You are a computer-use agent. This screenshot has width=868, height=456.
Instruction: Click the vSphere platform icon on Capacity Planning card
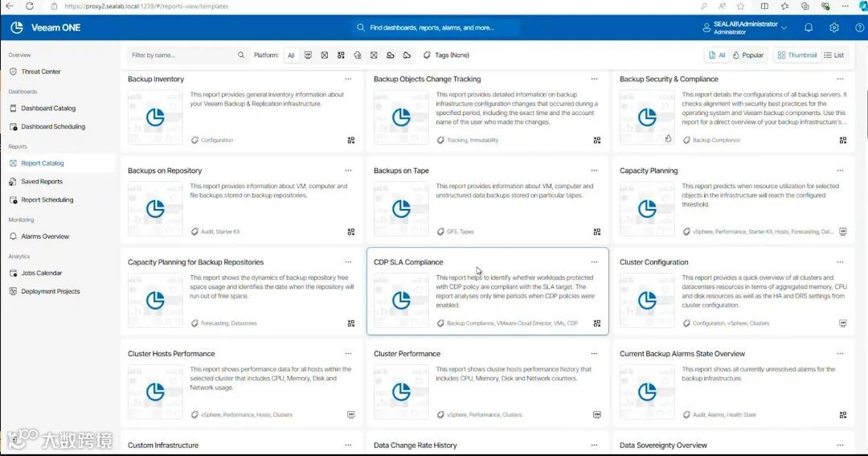(842, 232)
